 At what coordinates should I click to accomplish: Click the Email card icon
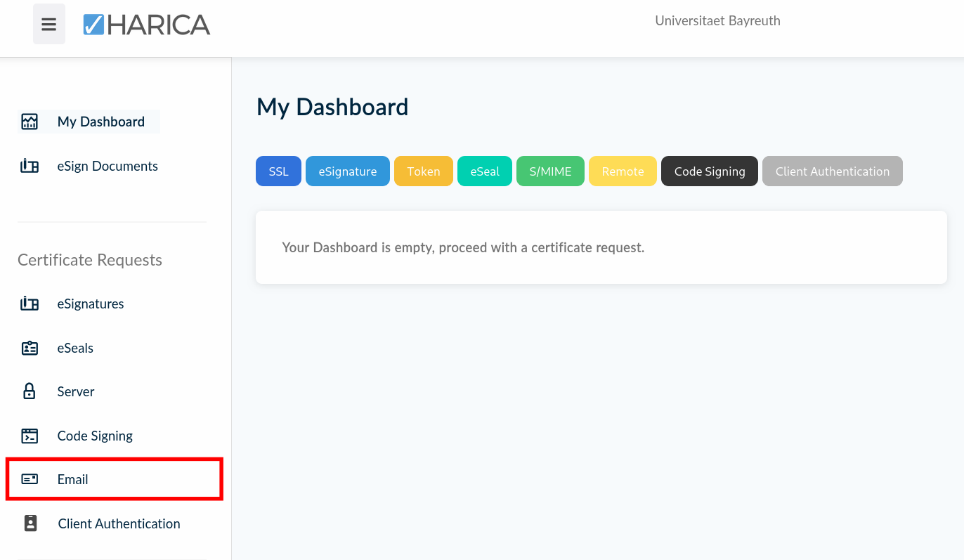pyautogui.click(x=30, y=479)
